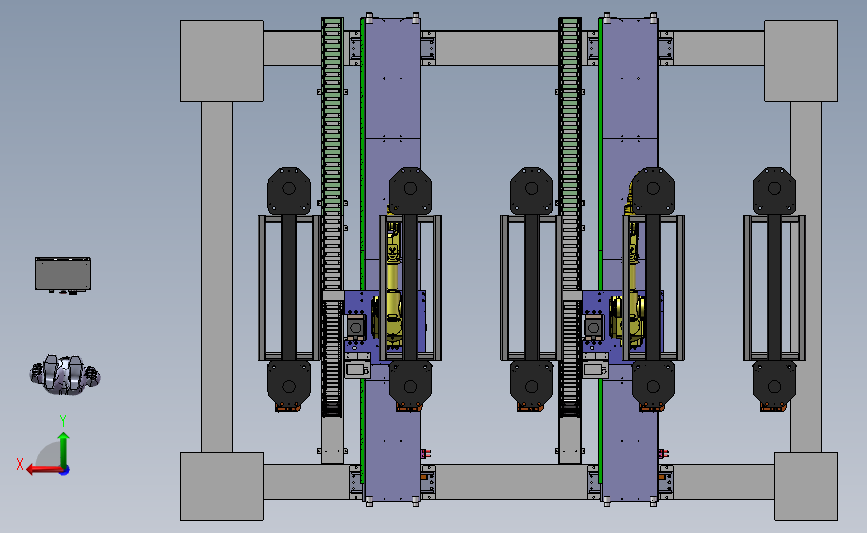Click the X label on the triad

point(20,464)
